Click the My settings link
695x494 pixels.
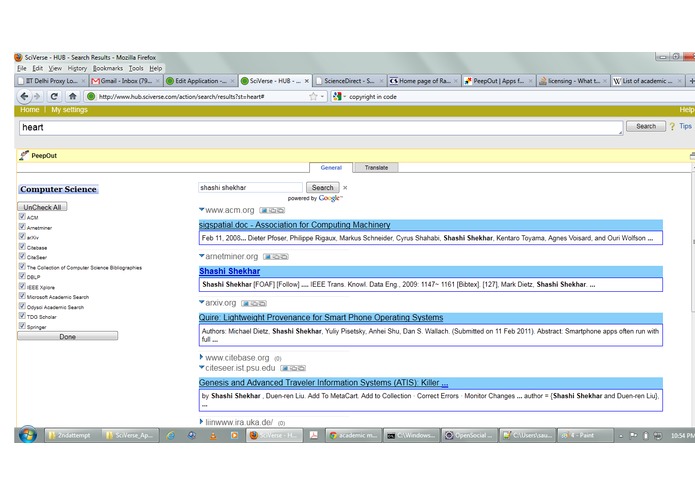[69, 110]
